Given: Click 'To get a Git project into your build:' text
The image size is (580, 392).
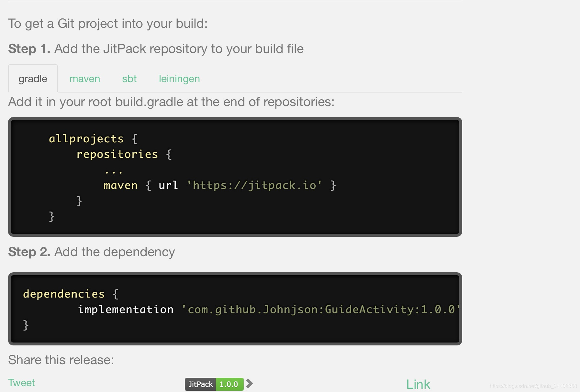Looking at the screenshot, I should [x=108, y=24].
